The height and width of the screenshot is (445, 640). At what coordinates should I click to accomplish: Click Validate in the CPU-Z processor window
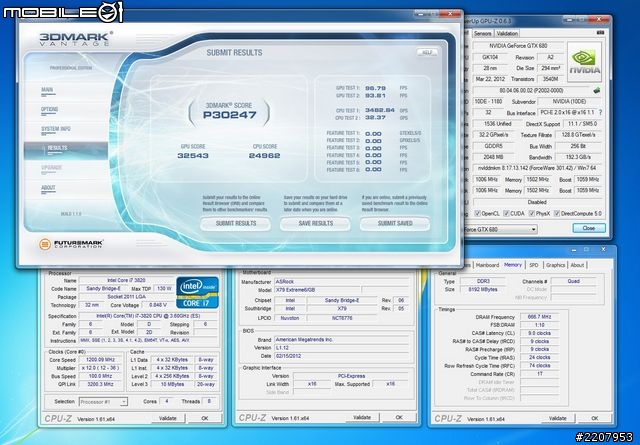pyautogui.click(x=168, y=418)
